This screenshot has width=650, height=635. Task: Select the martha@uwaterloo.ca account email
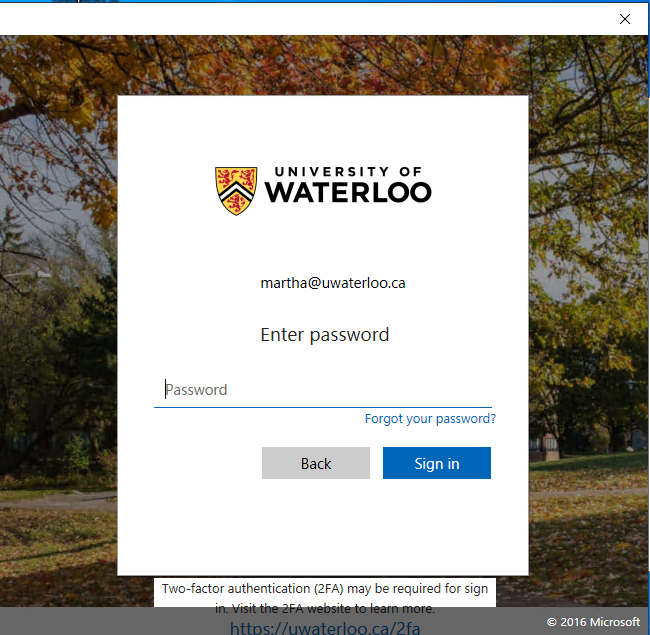click(333, 283)
